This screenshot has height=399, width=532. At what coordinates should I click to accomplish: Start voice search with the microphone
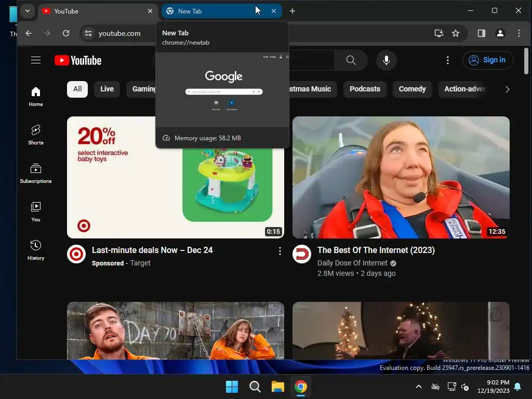tap(386, 60)
